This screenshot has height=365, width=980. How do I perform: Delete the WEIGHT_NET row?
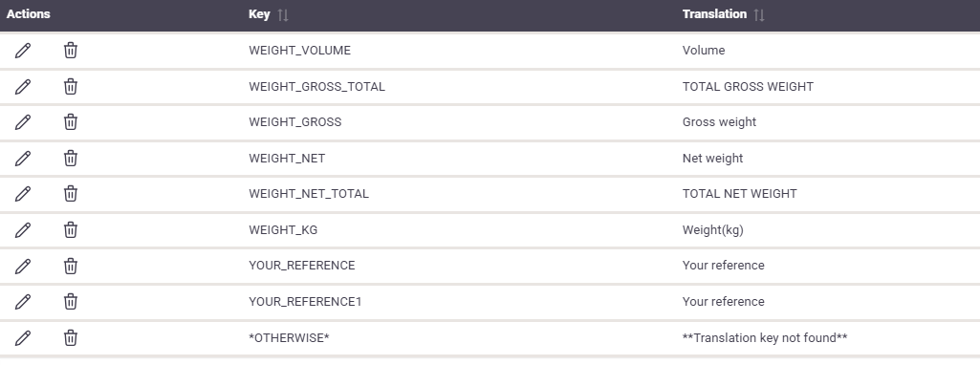coord(71,158)
